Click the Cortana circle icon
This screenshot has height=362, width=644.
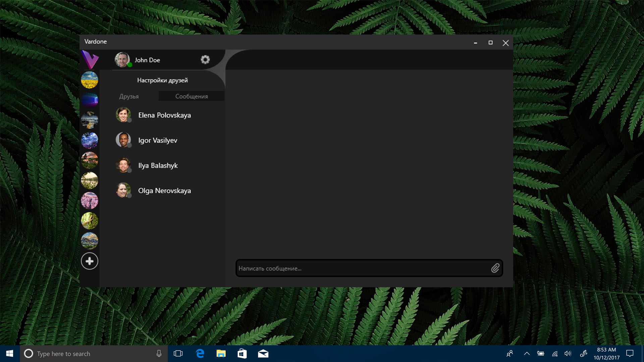[x=29, y=354]
